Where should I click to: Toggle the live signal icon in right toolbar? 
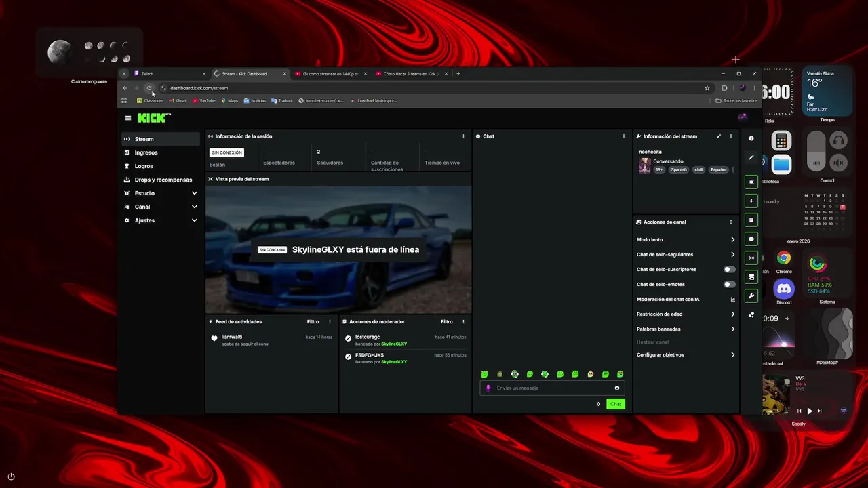(751, 258)
